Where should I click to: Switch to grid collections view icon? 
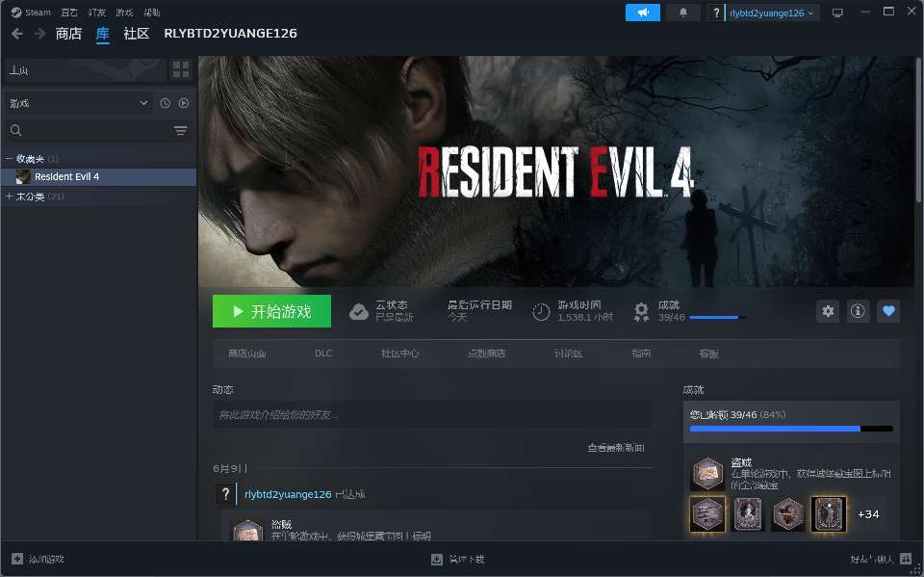pos(181,69)
